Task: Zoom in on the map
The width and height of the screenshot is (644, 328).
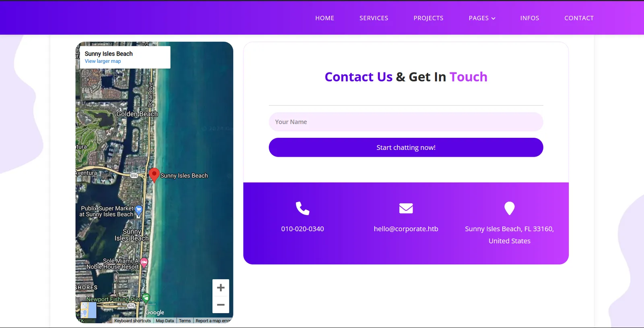Action: (221, 288)
